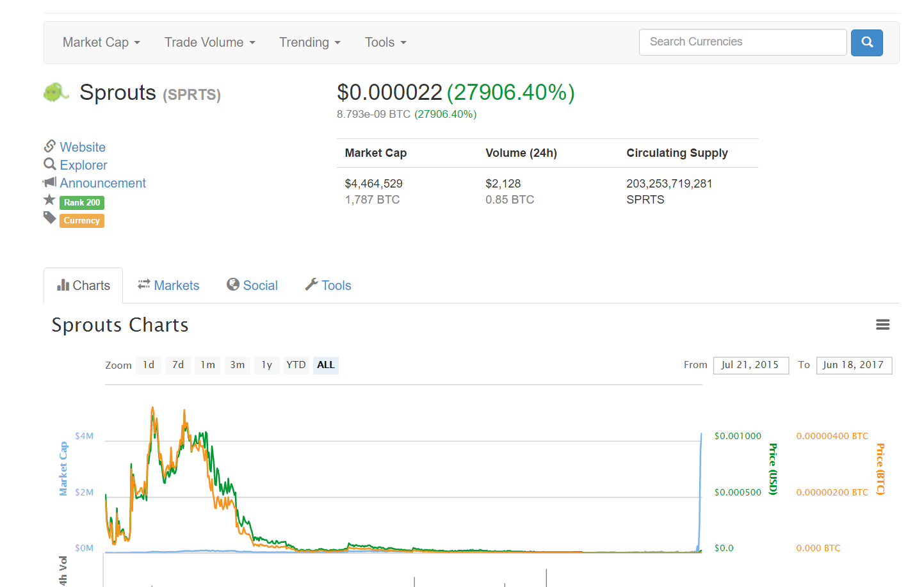Switch zoom to YTD
This screenshot has width=924, height=587.
[296, 365]
